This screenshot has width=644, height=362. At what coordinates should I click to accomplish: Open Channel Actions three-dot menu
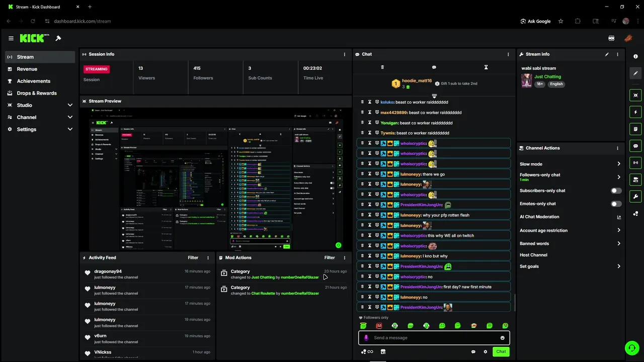pyautogui.click(x=617, y=148)
